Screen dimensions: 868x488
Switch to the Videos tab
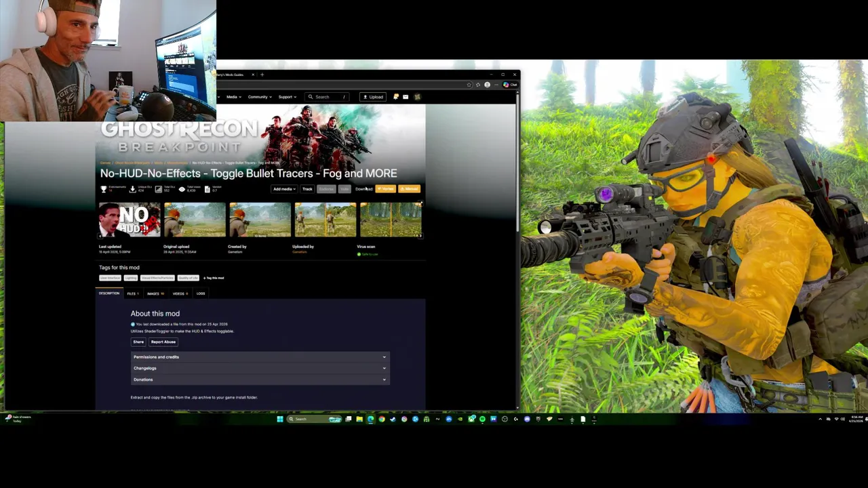(x=181, y=293)
